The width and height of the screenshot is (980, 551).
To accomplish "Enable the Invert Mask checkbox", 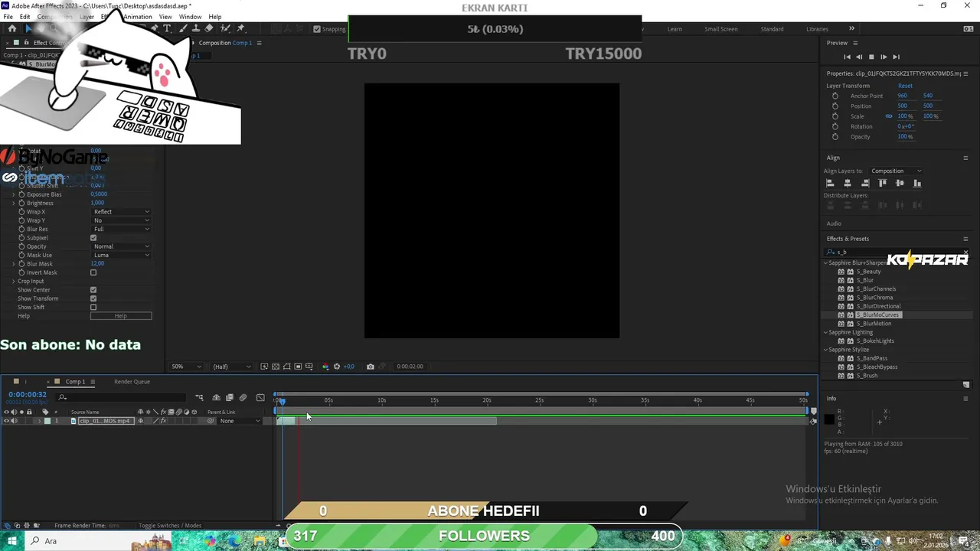I will pos(93,272).
